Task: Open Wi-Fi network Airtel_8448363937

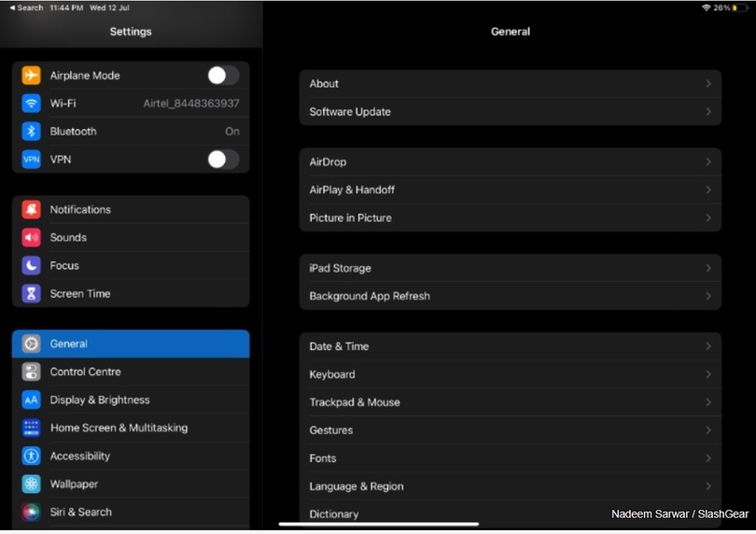Action: (131, 104)
